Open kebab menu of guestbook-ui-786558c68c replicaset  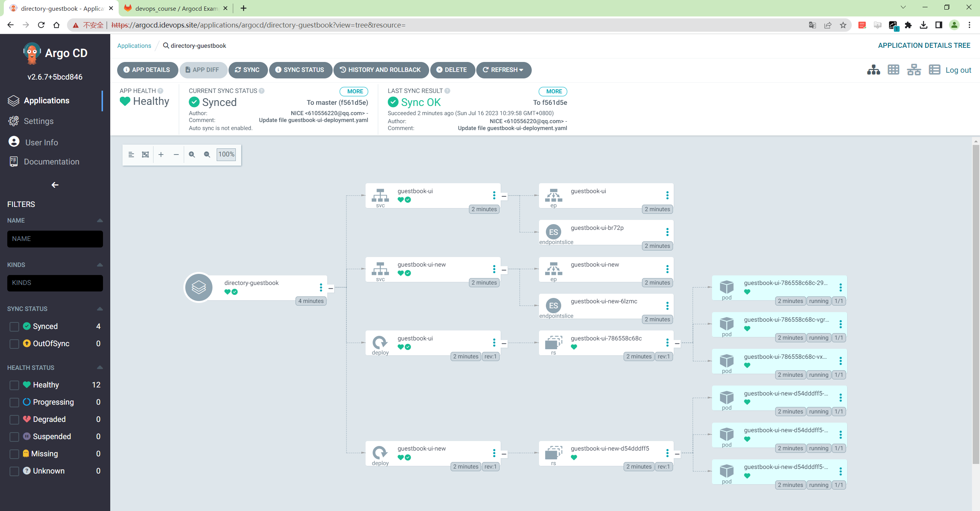(x=667, y=343)
